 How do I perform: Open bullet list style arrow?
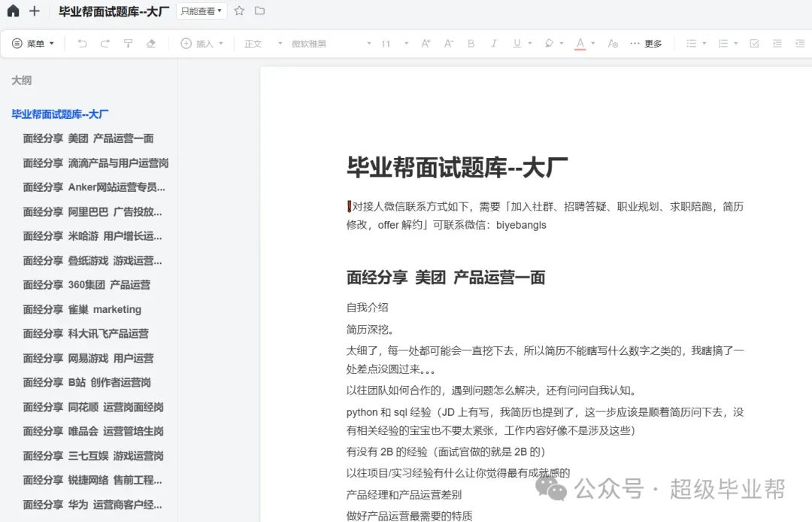tap(704, 44)
